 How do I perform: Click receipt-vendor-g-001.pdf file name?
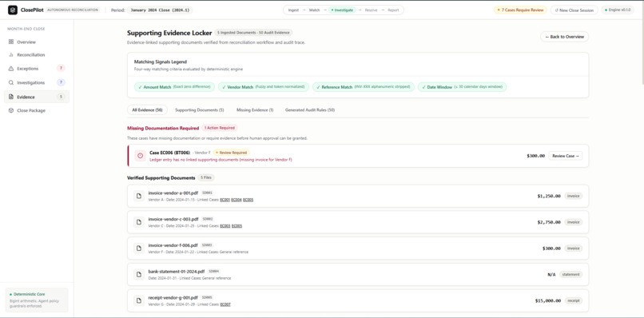point(173,297)
